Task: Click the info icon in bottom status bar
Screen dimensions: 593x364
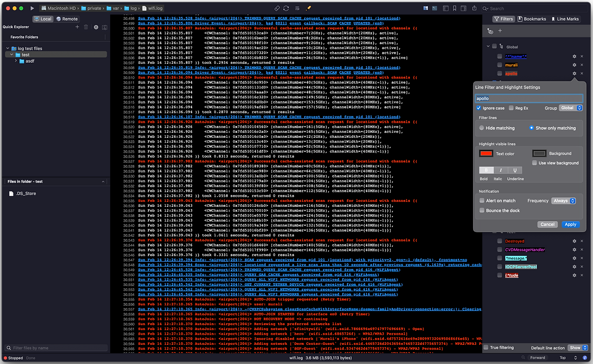Action: (585, 358)
